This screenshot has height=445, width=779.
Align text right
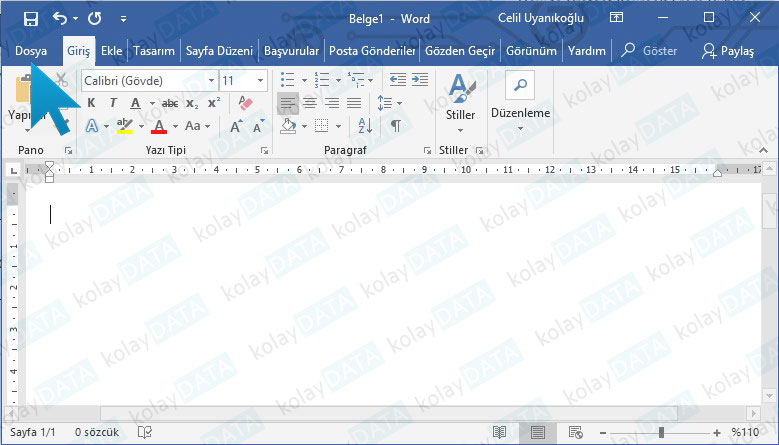pyautogui.click(x=332, y=103)
